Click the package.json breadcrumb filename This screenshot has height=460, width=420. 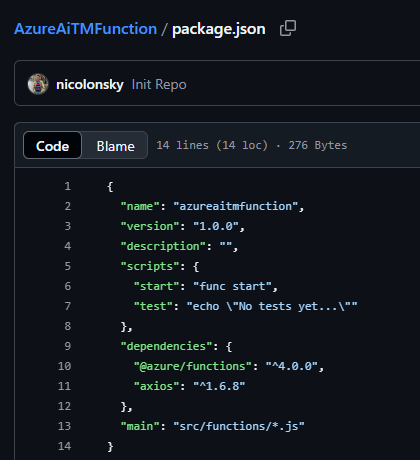click(219, 29)
